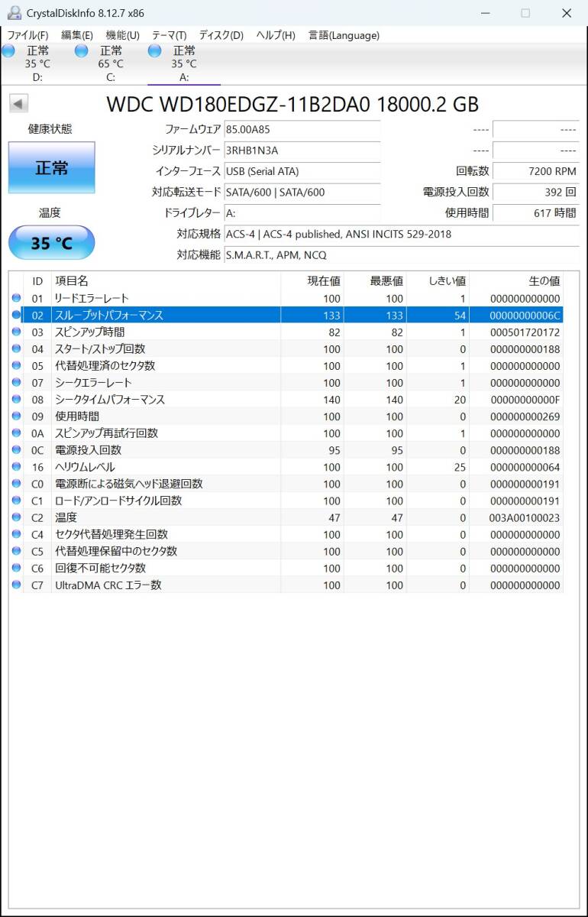Click the 生の値 column header
Viewport: 588px width, 917px height.
click(x=515, y=281)
